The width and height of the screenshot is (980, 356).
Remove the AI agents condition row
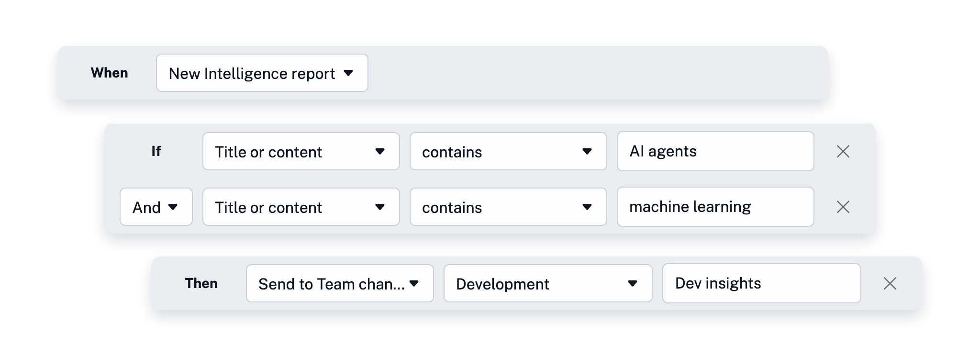pyautogui.click(x=843, y=151)
